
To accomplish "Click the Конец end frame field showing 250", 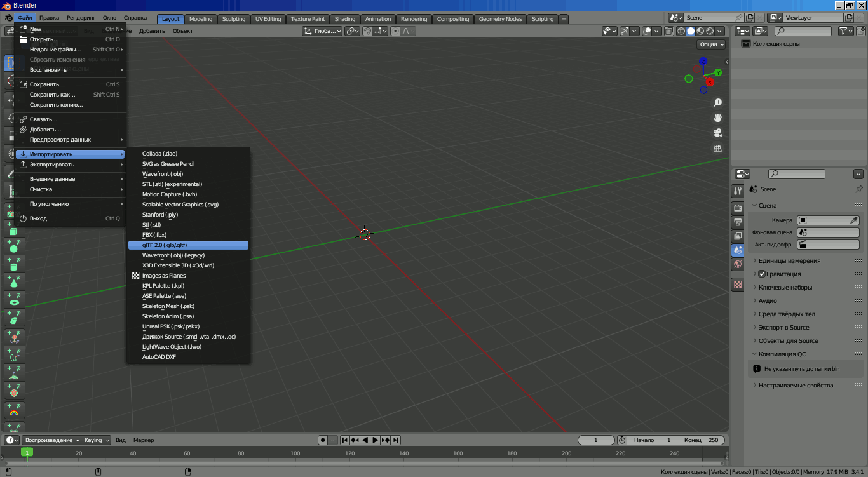I will click(x=701, y=440).
